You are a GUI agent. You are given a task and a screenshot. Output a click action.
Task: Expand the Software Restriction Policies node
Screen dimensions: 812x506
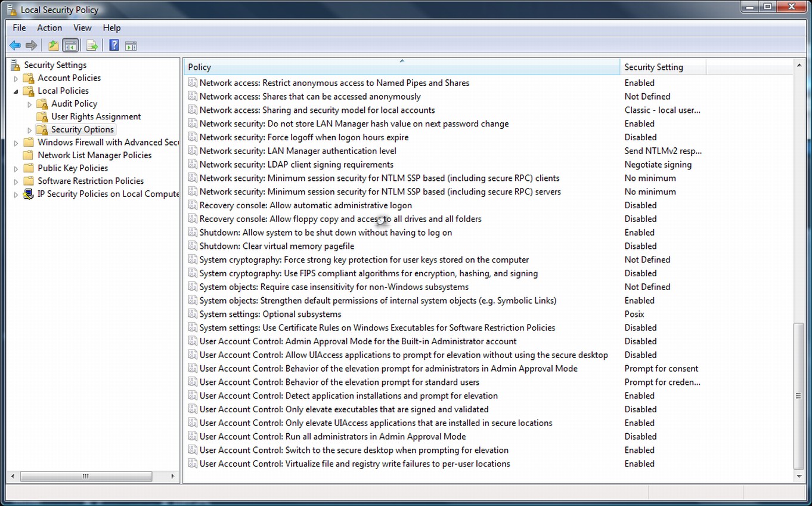(x=16, y=181)
